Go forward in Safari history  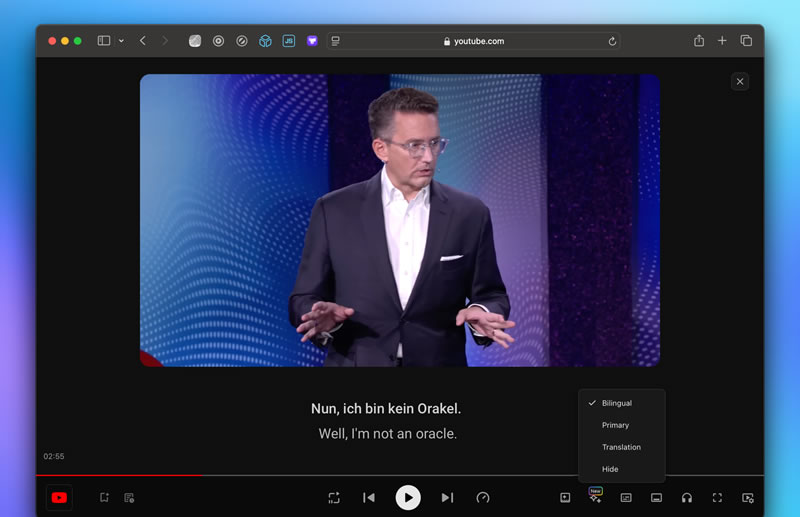tap(164, 41)
